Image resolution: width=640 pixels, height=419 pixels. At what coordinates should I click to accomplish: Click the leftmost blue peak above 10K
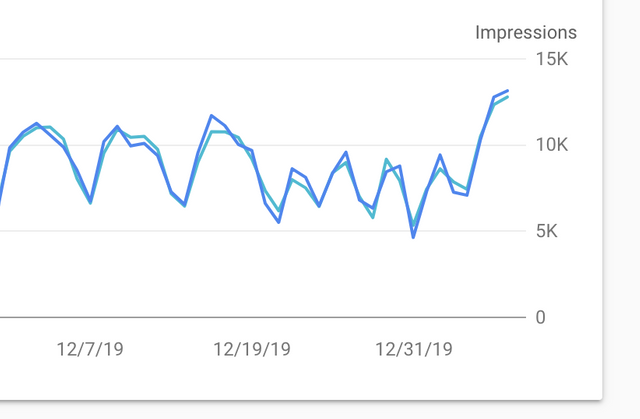pyautogui.click(x=37, y=123)
